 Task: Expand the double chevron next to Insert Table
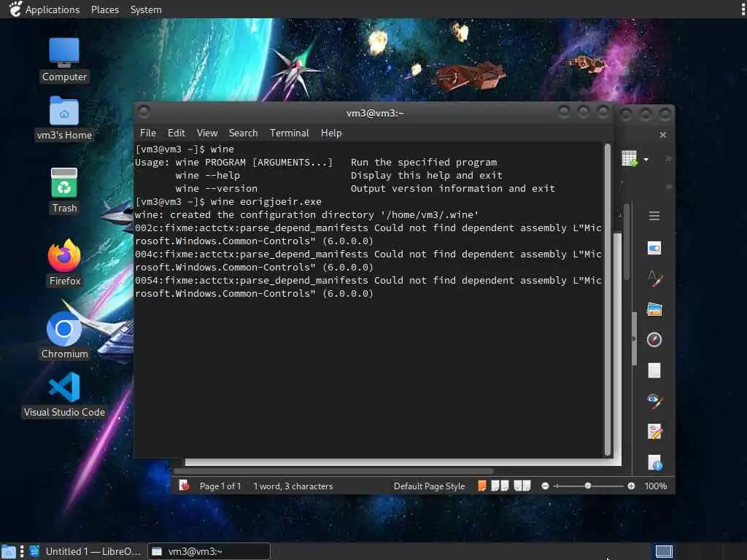[669, 158]
